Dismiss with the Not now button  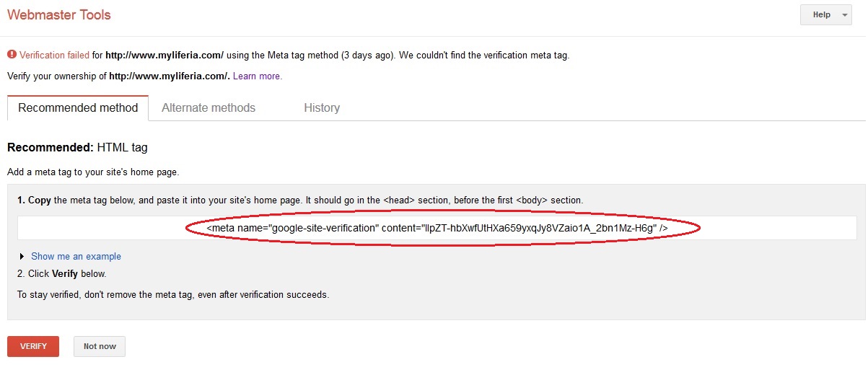pyautogui.click(x=100, y=346)
